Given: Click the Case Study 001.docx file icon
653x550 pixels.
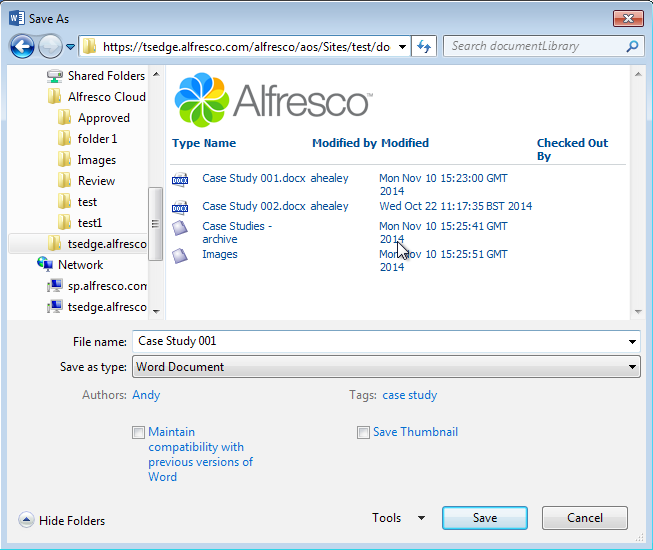Looking at the screenshot, I should (180, 180).
